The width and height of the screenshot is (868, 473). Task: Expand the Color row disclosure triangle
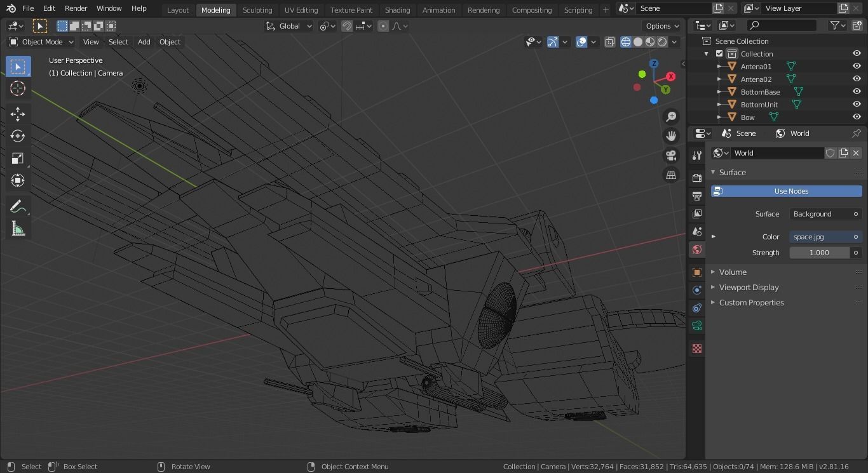714,237
